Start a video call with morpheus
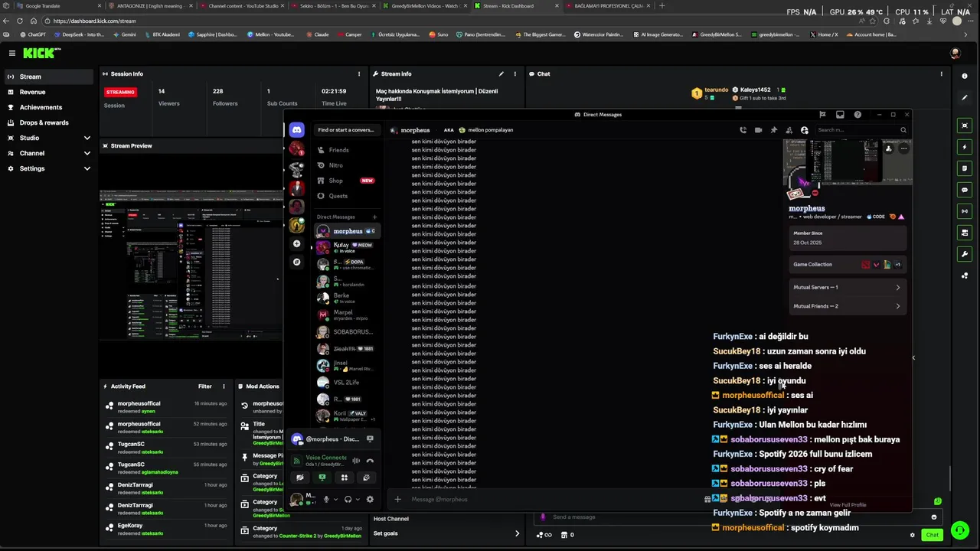Screen dimensions: 980x551 click(758, 130)
